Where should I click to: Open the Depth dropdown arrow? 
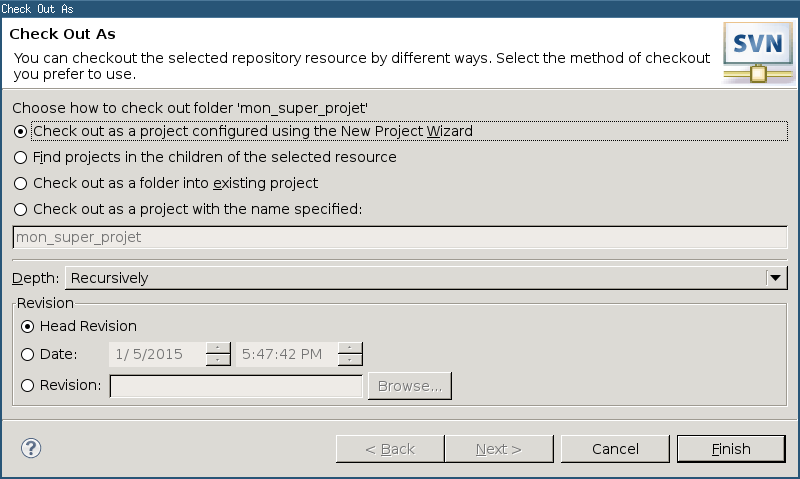click(x=776, y=278)
